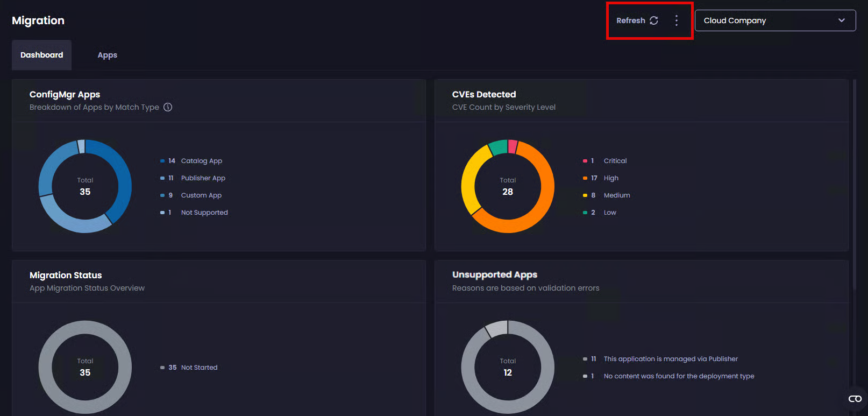
Task: Click the info icon beside Breakdown of Apps
Action: point(168,107)
